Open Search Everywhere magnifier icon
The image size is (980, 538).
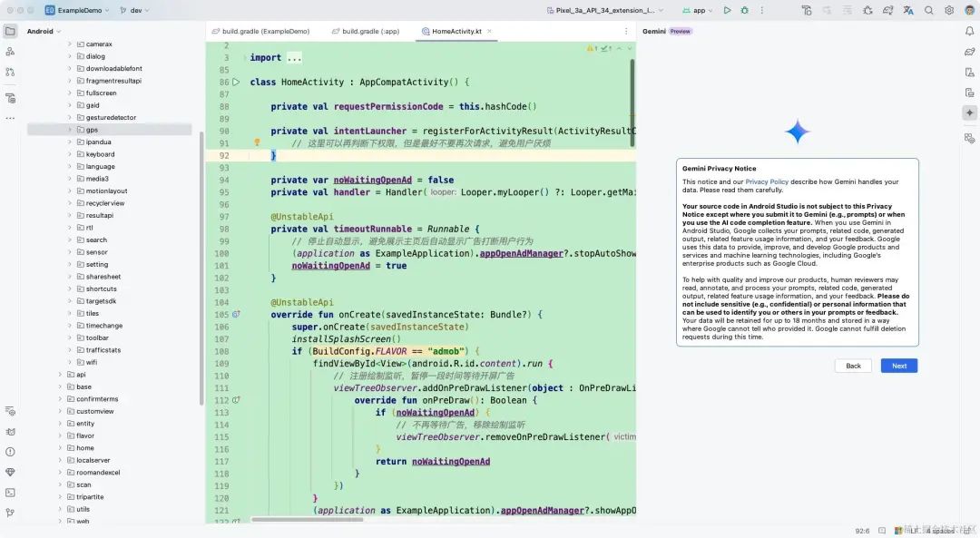tap(929, 10)
